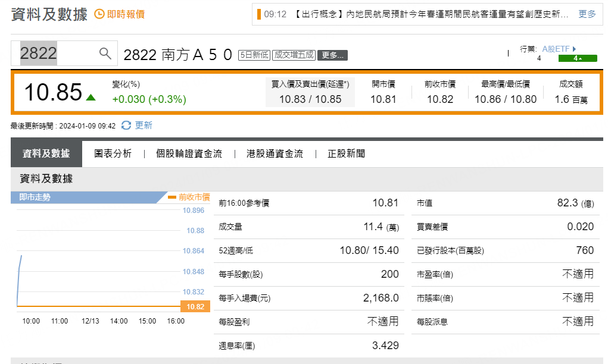Click the arrow beside A股ETF industry
Viewport: 608px width, 364px height.
574,49
